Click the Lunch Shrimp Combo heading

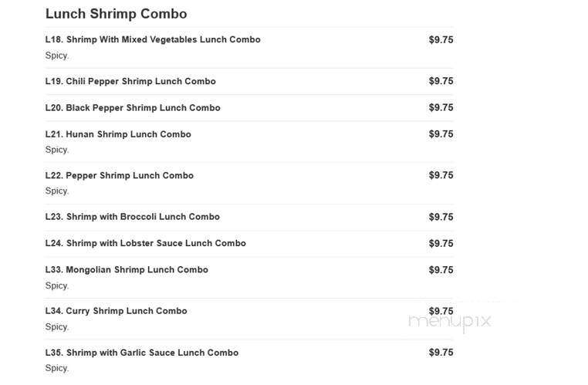[x=117, y=14]
